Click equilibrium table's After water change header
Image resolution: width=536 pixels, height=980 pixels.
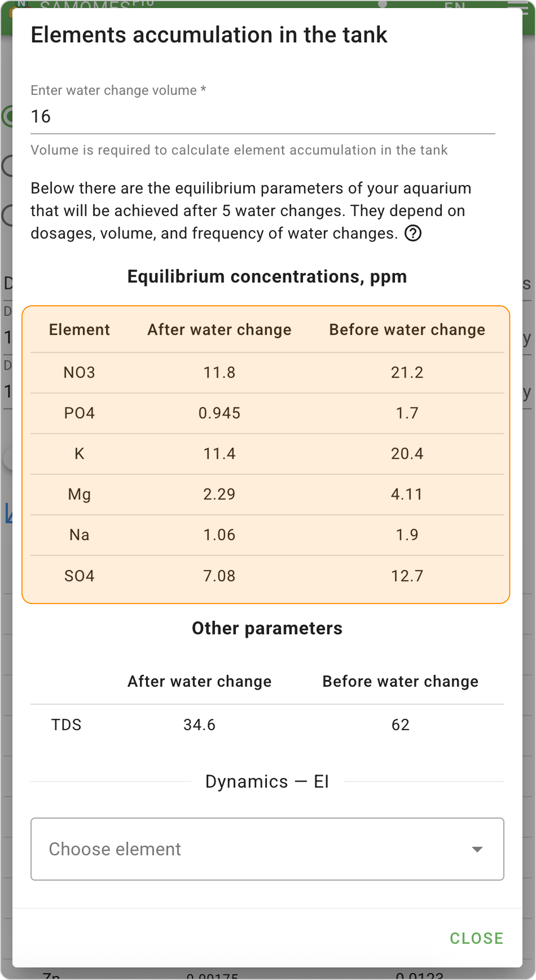click(x=219, y=329)
